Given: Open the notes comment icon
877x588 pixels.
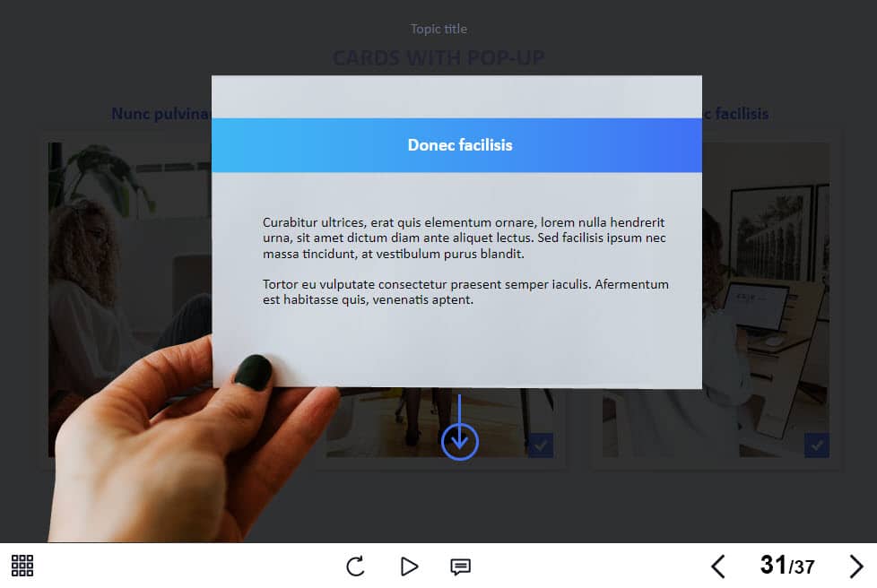Looking at the screenshot, I should point(460,566).
